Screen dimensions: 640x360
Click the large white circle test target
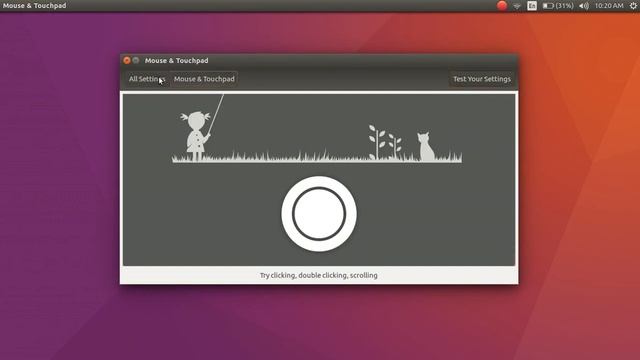coord(319,214)
